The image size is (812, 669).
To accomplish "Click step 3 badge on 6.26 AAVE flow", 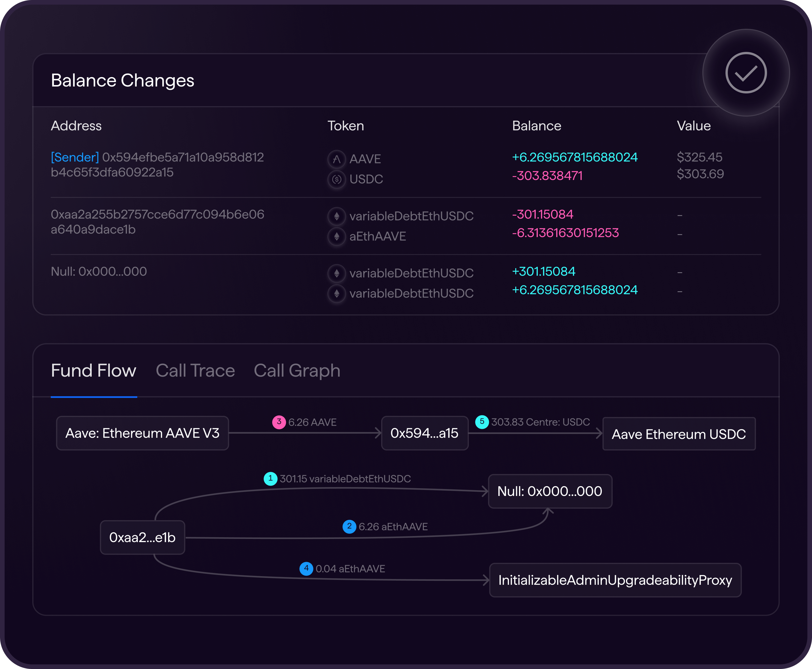I will coord(279,422).
